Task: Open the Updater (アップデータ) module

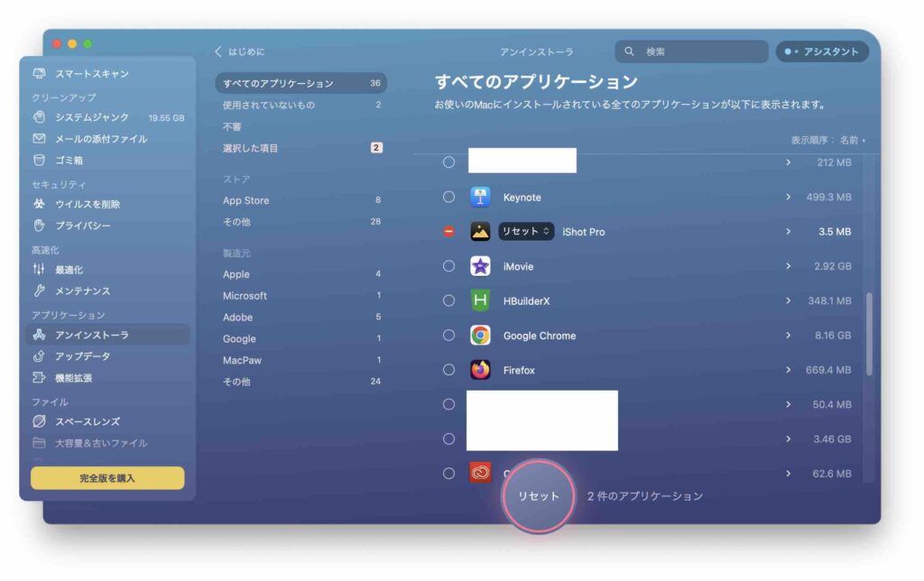Action: (x=82, y=356)
